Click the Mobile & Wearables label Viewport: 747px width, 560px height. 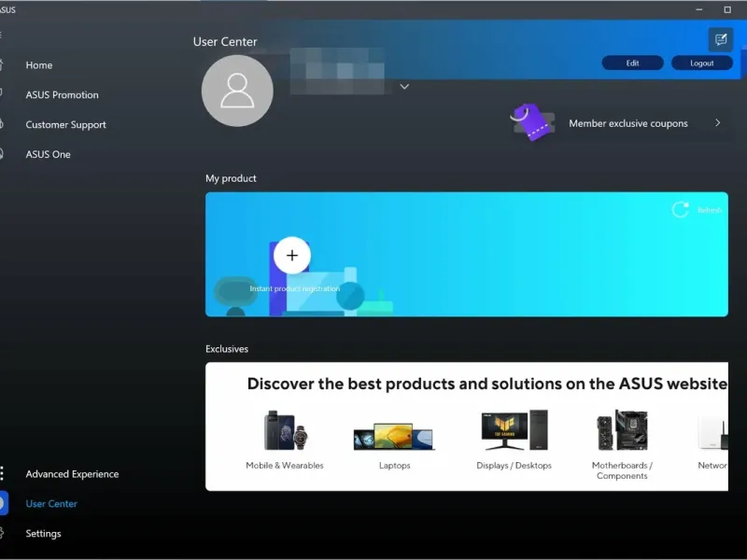pos(285,465)
